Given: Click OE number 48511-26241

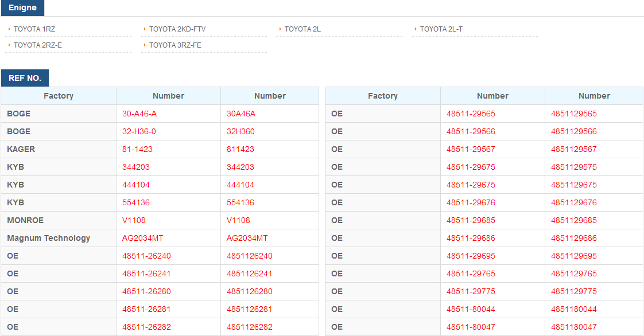Looking at the screenshot, I should [146, 274].
